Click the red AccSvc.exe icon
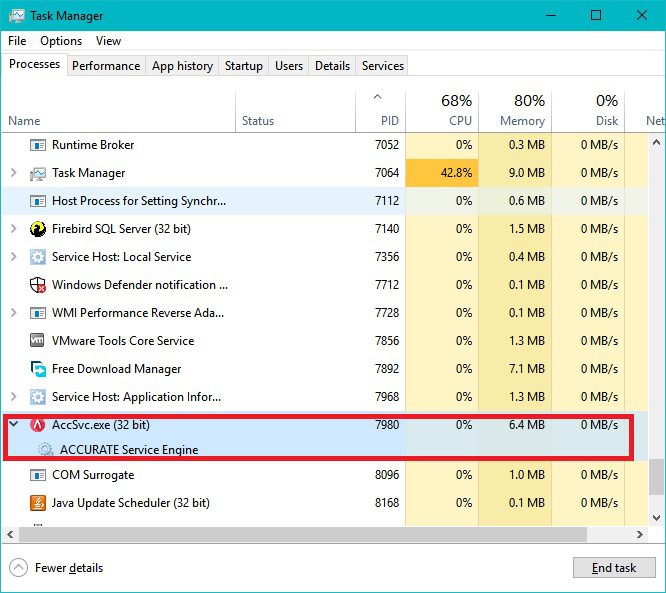The height and width of the screenshot is (593, 666). (x=38, y=425)
